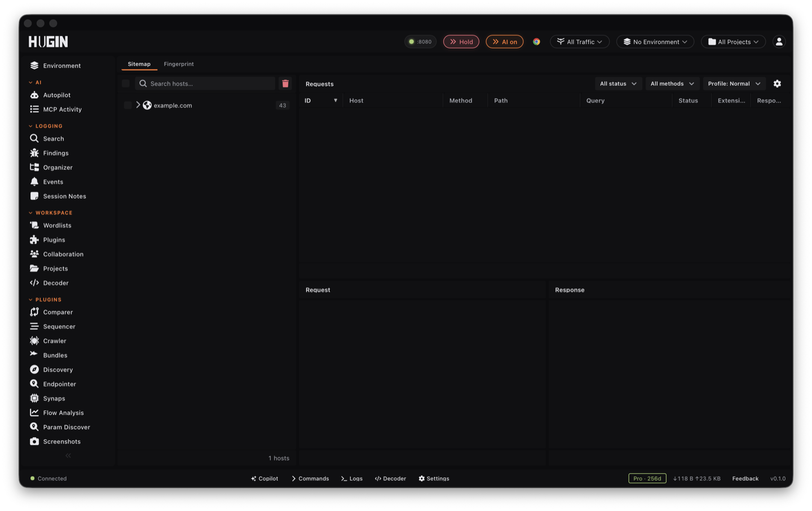Click the :8080 proxy status indicator
The width and height of the screenshot is (812, 511).
click(x=420, y=42)
